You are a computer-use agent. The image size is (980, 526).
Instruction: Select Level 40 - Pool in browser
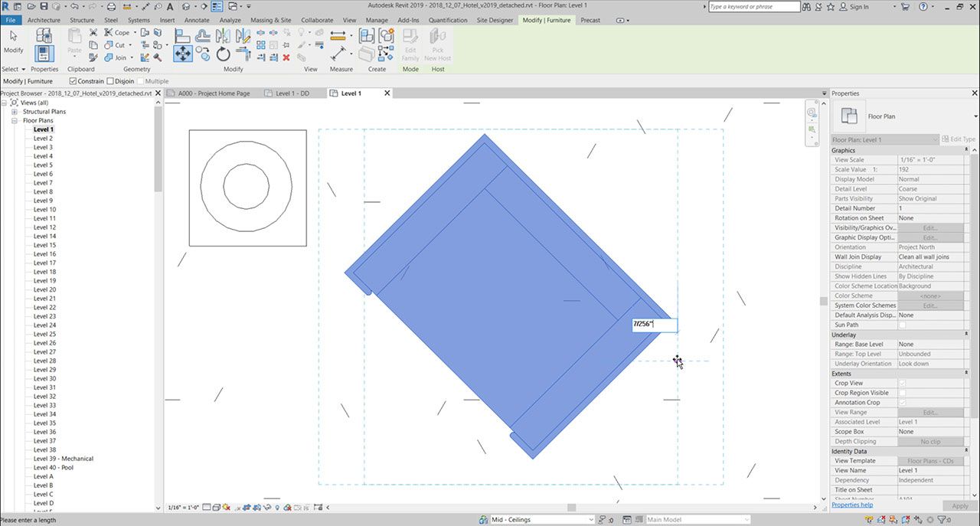click(x=54, y=468)
